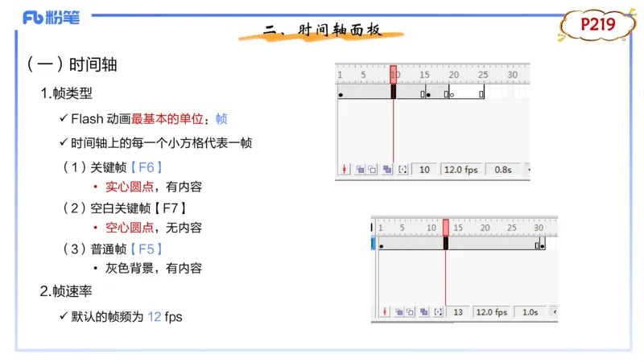
Task: Select the red playhead at frame 13
Action: click(x=446, y=228)
